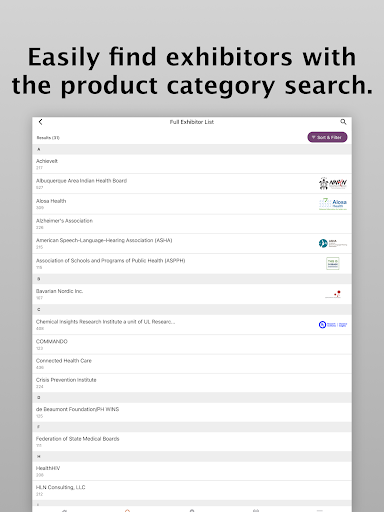Screen dimensions: 384x512
Task: Select de Beaumont Foundation/PH WINS
Action: pyautogui.click(x=192, y=412)
